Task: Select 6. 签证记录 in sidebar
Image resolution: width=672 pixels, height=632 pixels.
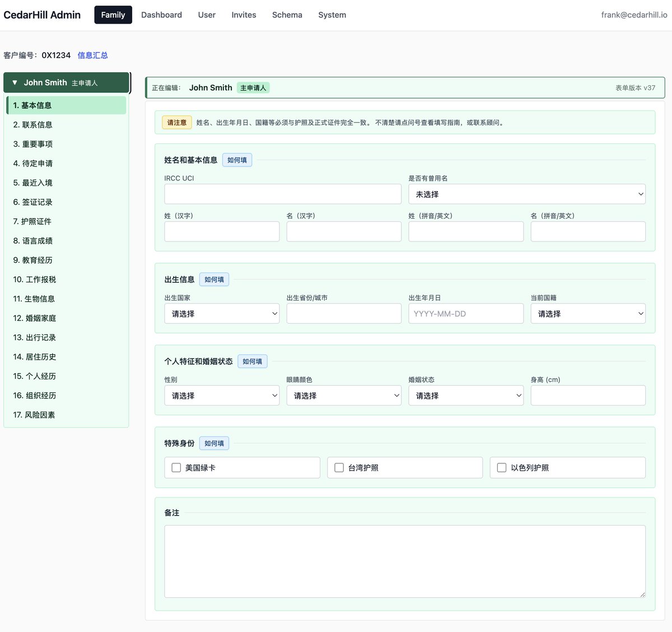Action: pos(66,202)
